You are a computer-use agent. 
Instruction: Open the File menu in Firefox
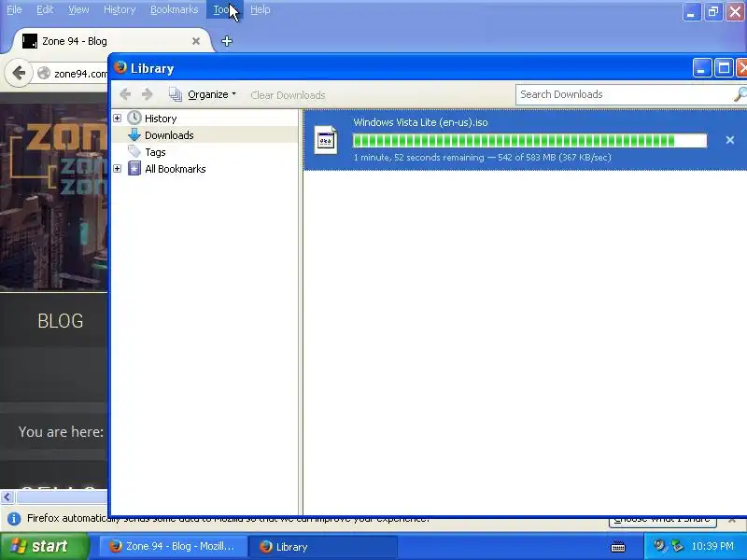coord(14,9)
